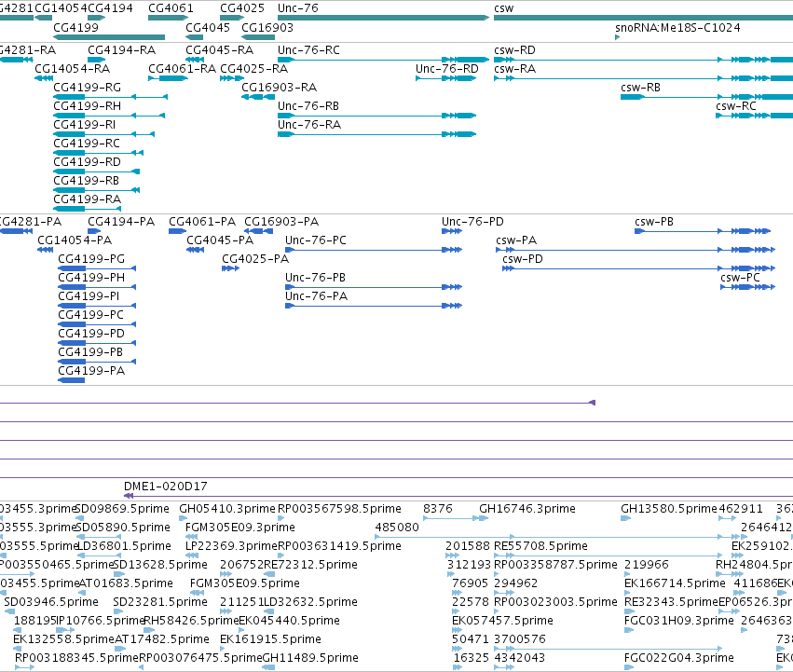This screenshot has width=793, height=672.
Task: Select transcript label CG4061-RA
Action: (x=182, y=69)
